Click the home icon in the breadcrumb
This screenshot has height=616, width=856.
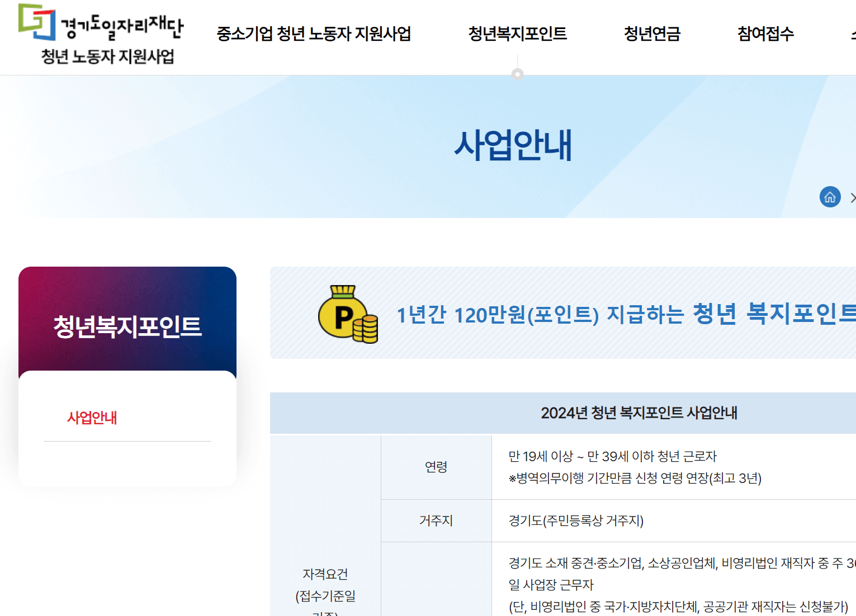[830, 197]
